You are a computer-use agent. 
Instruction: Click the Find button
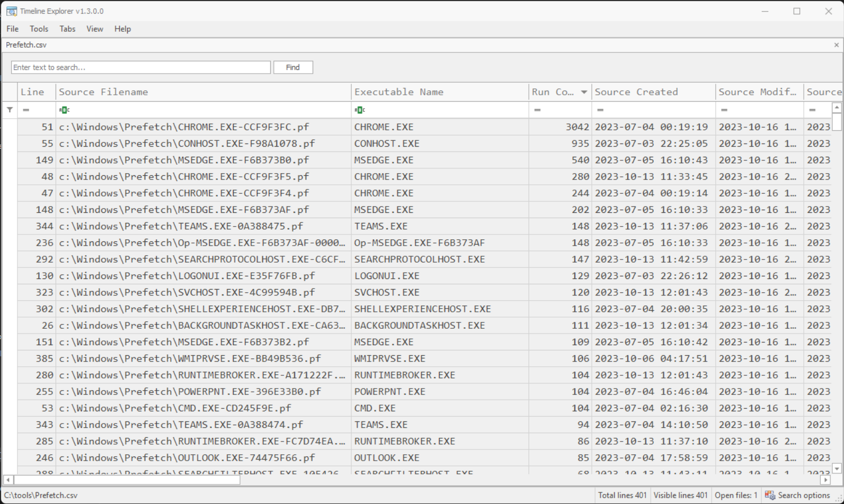[x=293, y=67]
